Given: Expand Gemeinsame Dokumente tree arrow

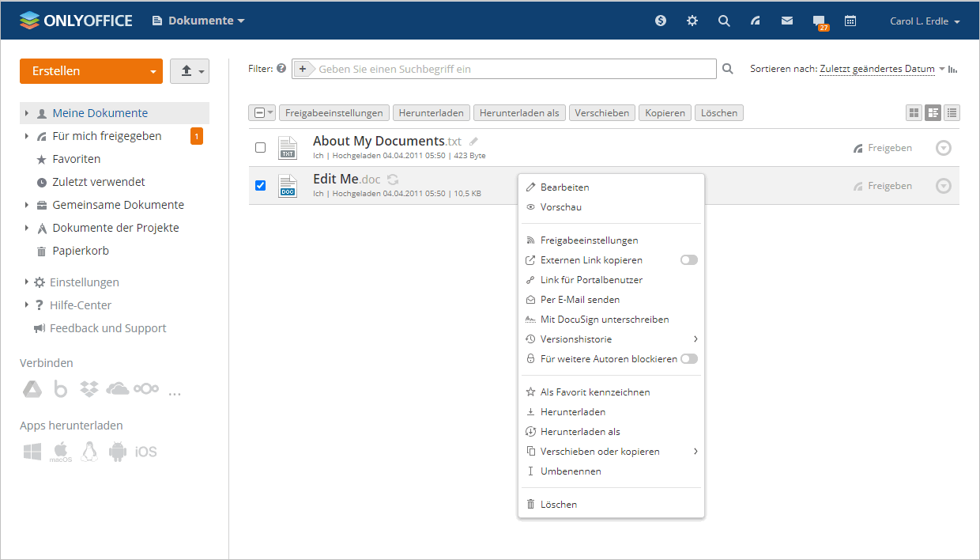Looking at the screenshot, I should point(27,205).
